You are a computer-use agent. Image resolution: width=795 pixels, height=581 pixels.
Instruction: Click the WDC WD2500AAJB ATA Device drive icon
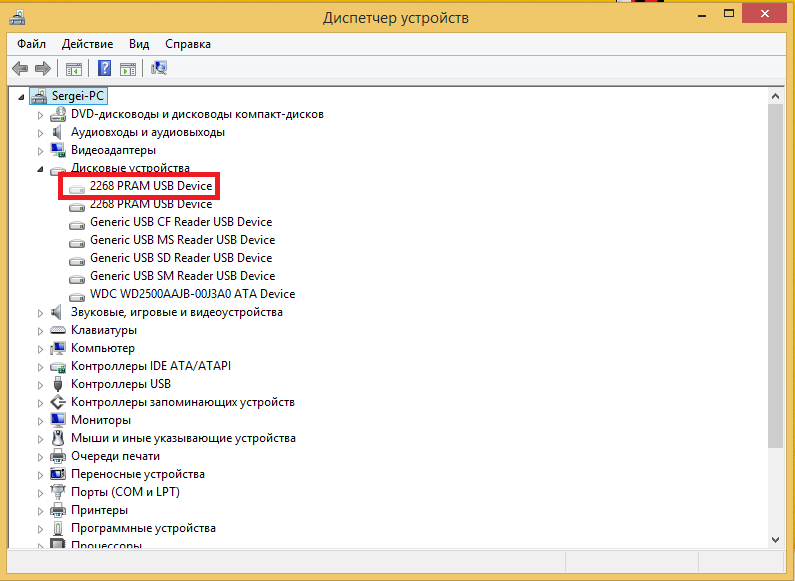coord(77,294)
